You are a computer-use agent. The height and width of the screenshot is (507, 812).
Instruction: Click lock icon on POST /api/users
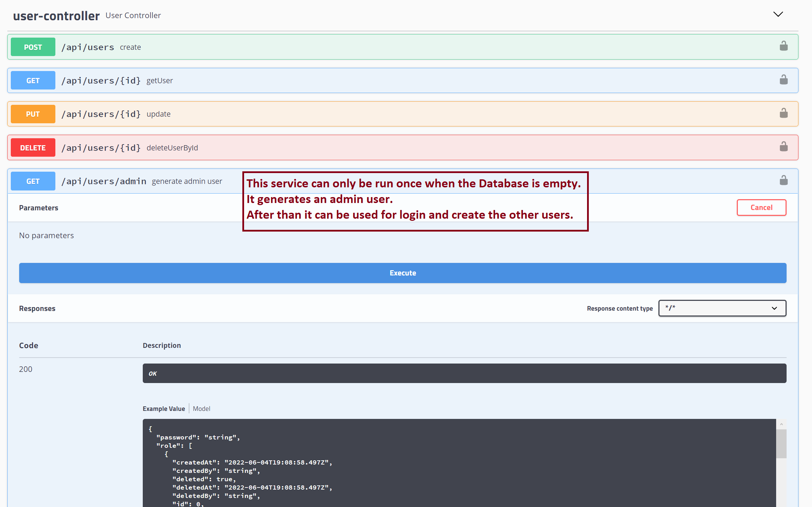[783, 46]
